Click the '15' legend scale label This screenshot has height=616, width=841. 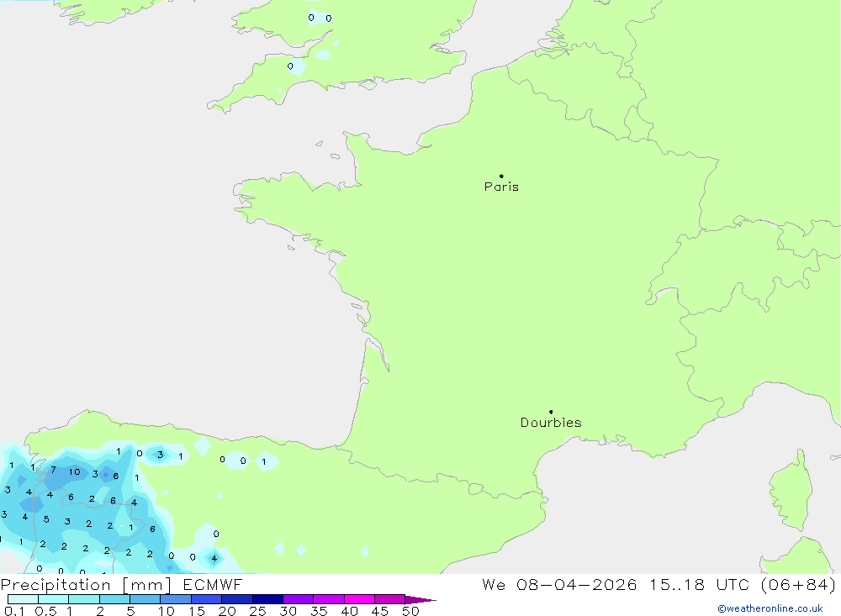(196, 611)
